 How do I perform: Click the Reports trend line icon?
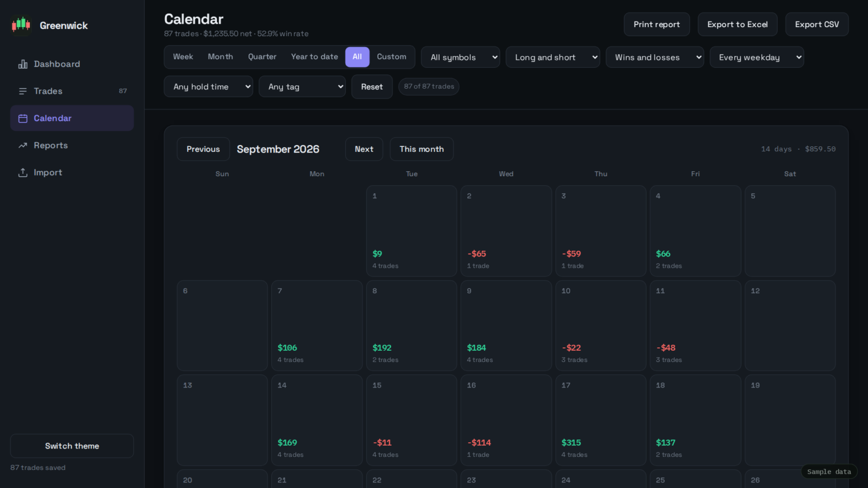[23, 145]
